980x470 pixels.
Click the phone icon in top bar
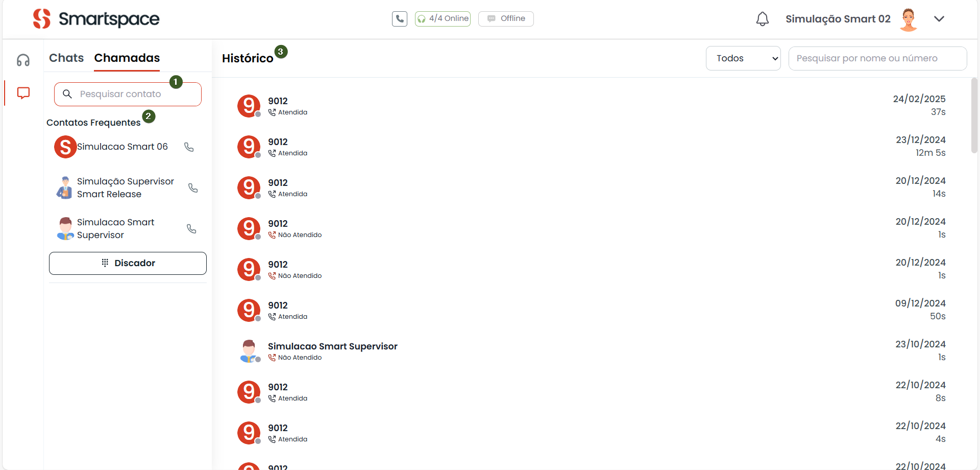[400, 19]
